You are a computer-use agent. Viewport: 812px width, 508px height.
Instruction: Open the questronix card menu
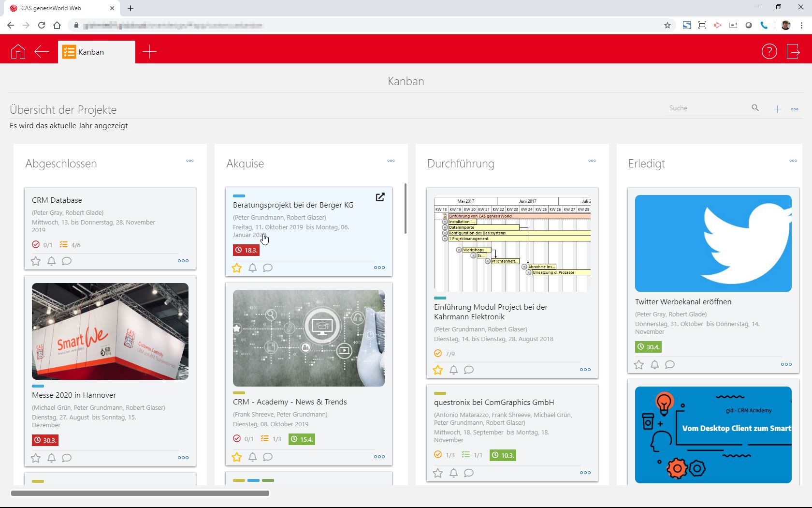click(x=585, y=473)
